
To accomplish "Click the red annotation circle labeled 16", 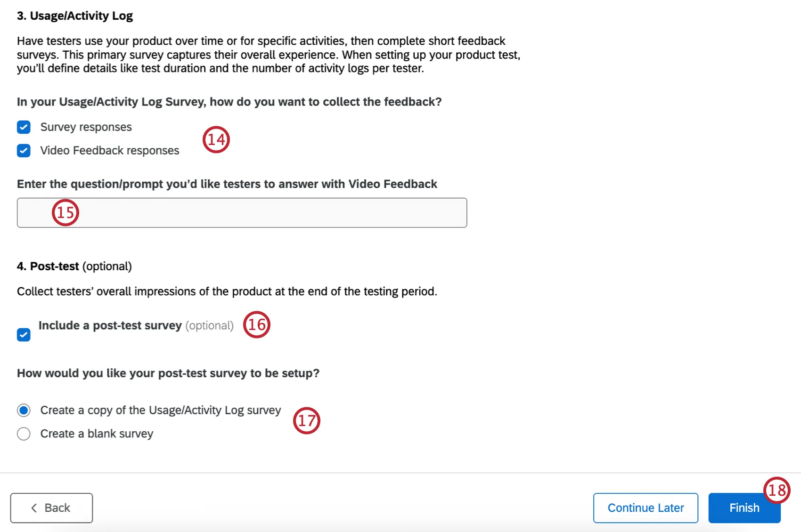I will click(x=257, y=324).
